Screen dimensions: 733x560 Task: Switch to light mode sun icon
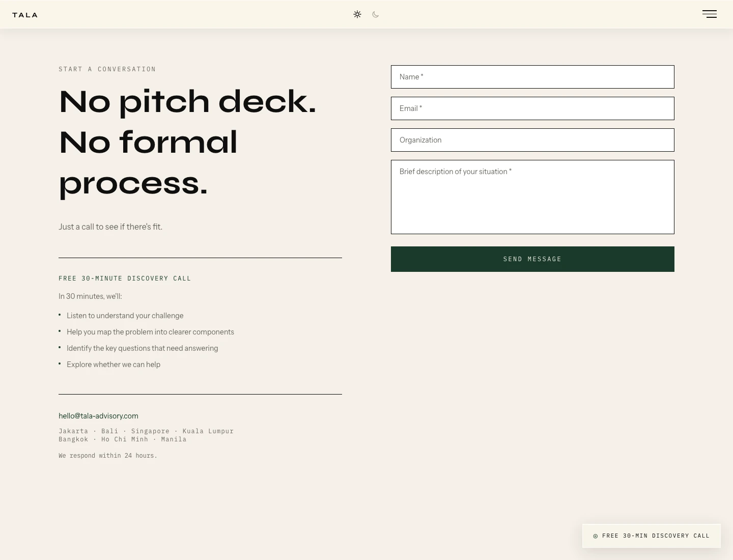[357, 14]
